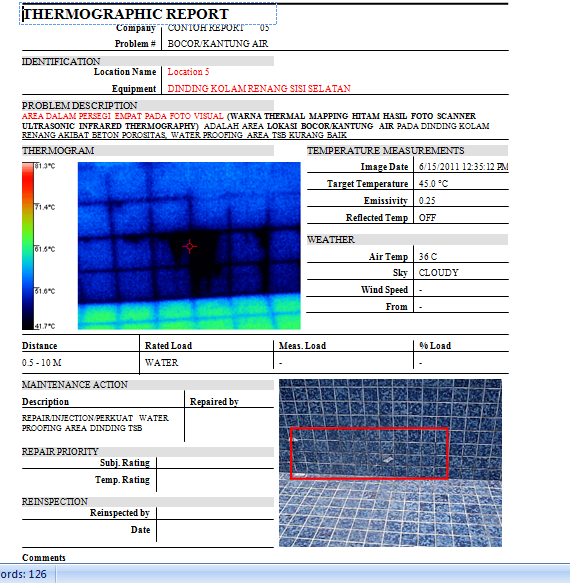Click the red 'AREA DALAM PERSEGI EMPAT' sentence
This screenshot has height=583, width=570.
(x=123, y=116)
